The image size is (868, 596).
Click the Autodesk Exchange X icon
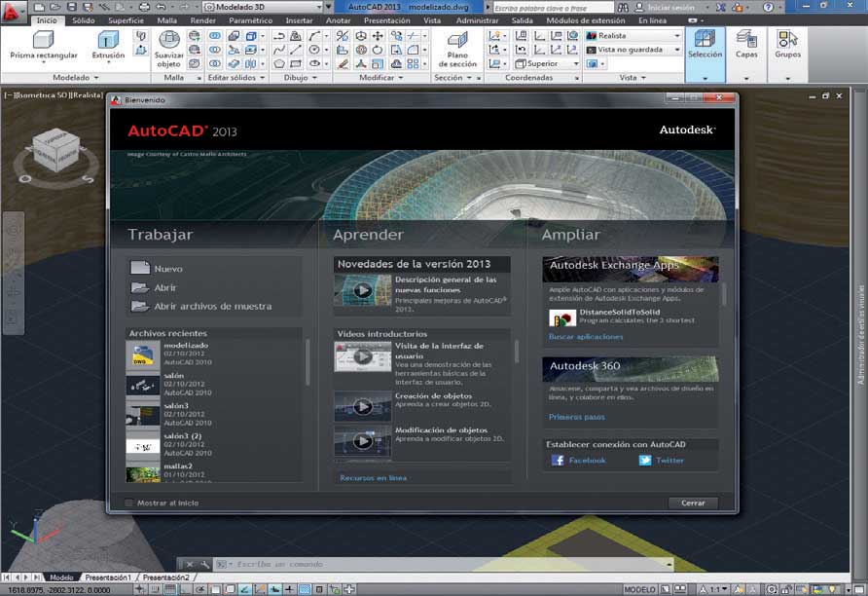point(721,7)
